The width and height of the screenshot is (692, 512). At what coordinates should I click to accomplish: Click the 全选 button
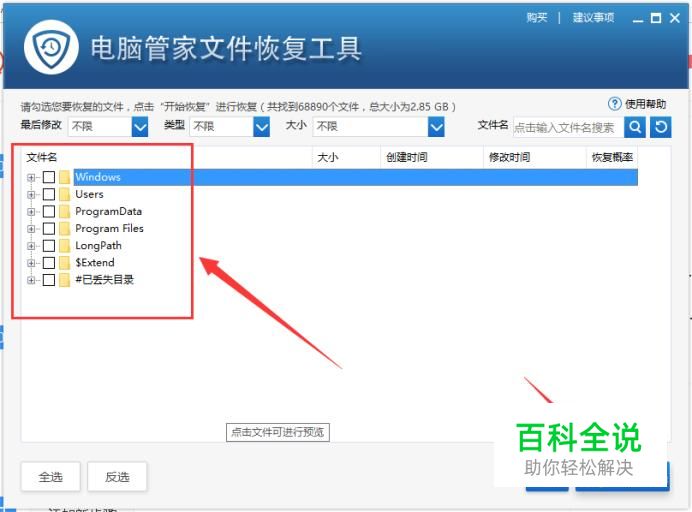coord(51,477)
